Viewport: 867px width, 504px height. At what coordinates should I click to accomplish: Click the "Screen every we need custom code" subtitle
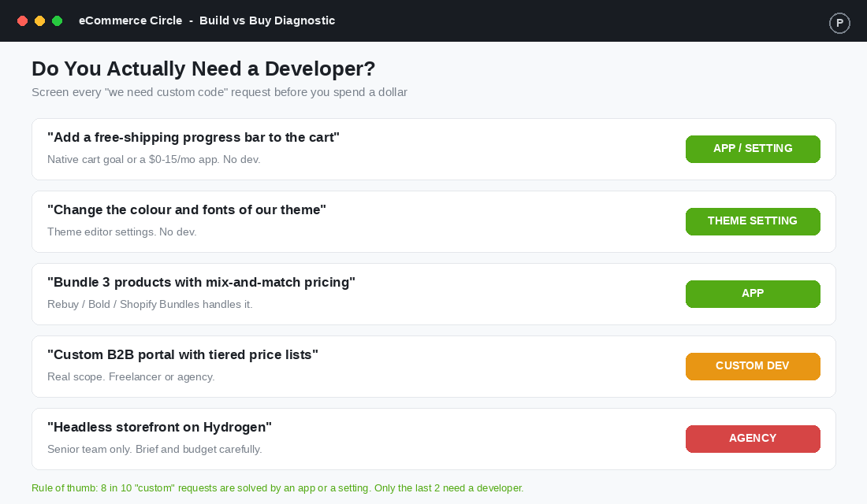pos(220,91)
